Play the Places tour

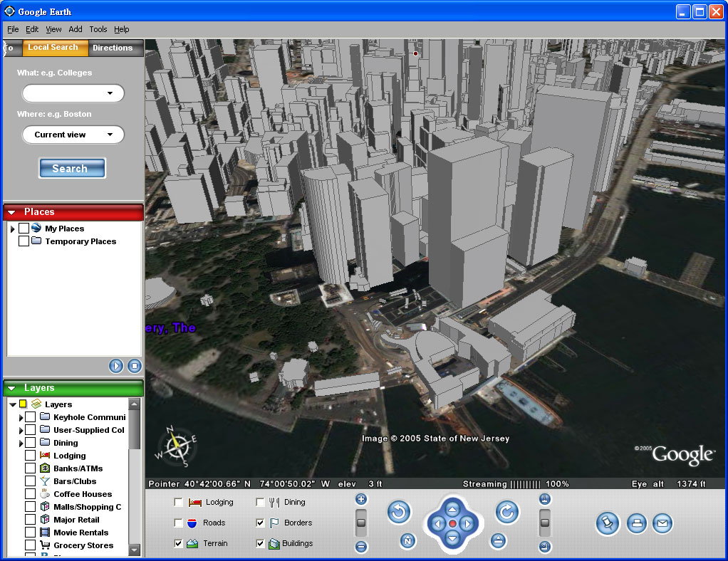point(116,366)
